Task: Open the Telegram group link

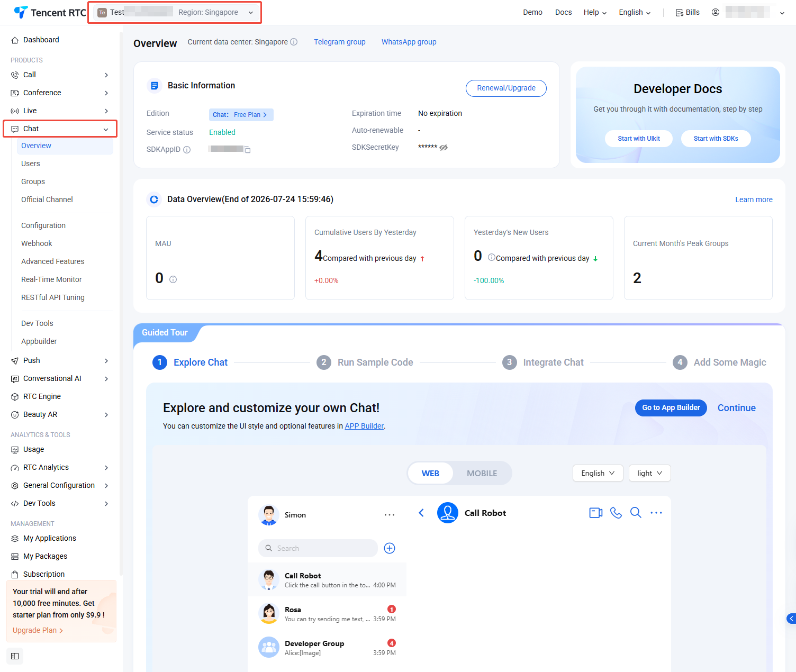Action: pyautogui.click(x=340, y=42)
